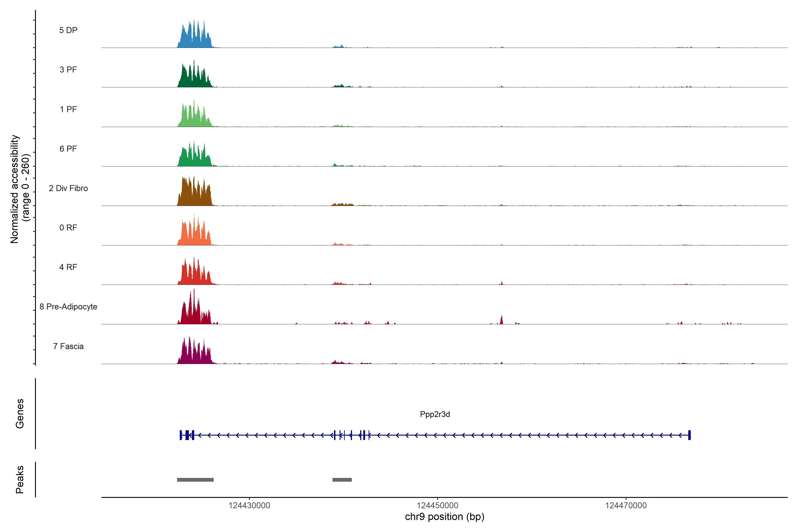This screenshot has height=532, width=798.
Task: Click the leftmost Ppp2r3d exon cluster
Action: (x=187, y=435)
